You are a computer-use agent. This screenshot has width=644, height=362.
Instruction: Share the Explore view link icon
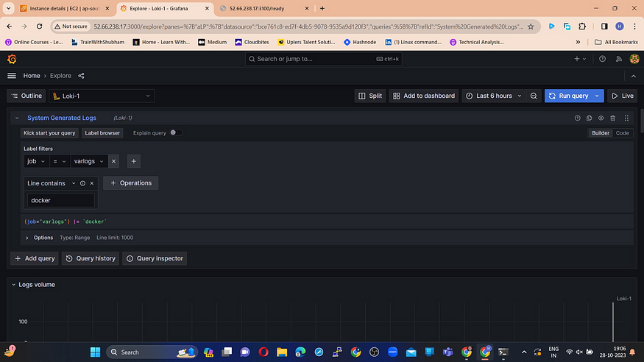(81, 76)
